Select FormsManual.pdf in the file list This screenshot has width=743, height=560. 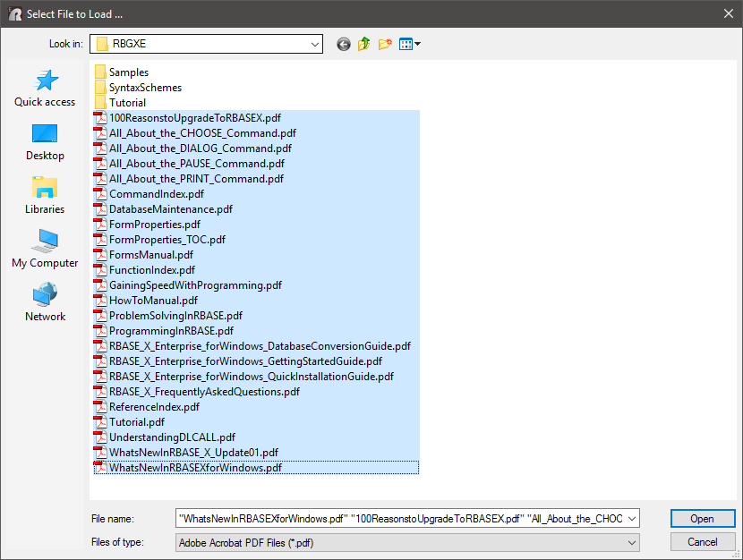coord(150,255)
